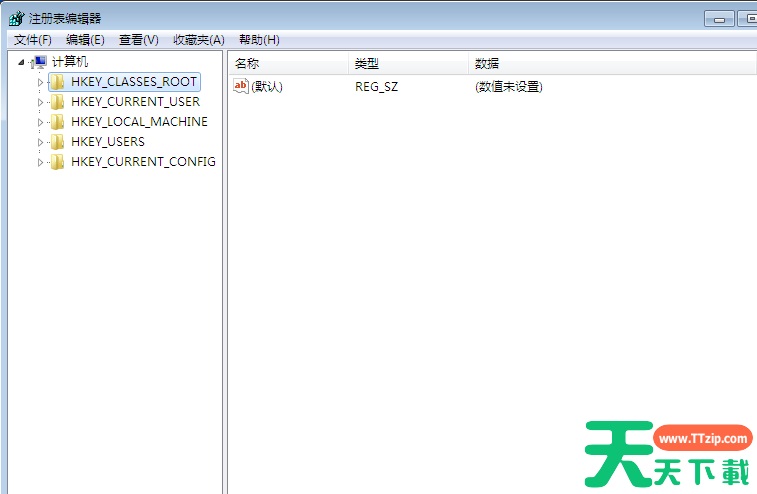This screenshot has height=494, width=757.
Task: Click the Registry Editor app icon in title bar
Action: 16,18
